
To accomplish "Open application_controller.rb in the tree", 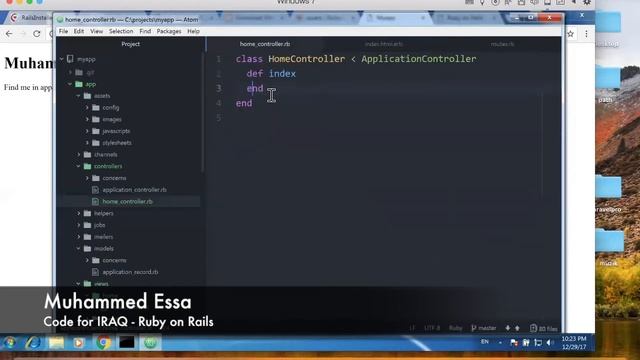I will click(134, 190).
